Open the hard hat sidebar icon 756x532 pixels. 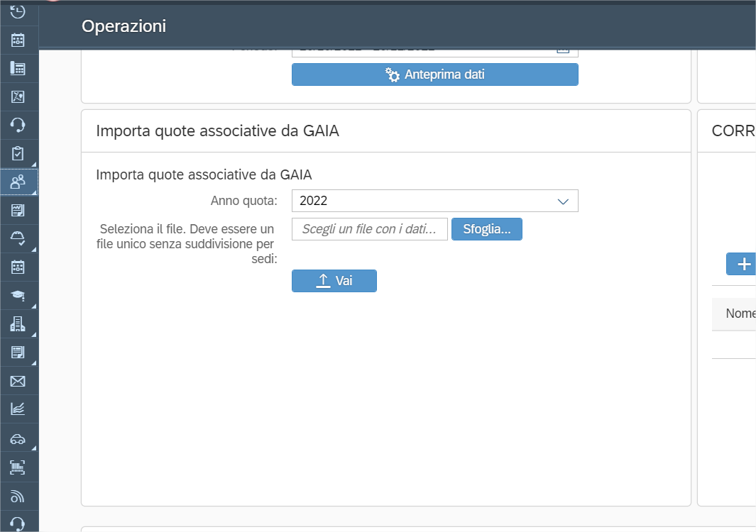(x=18, y=238)
